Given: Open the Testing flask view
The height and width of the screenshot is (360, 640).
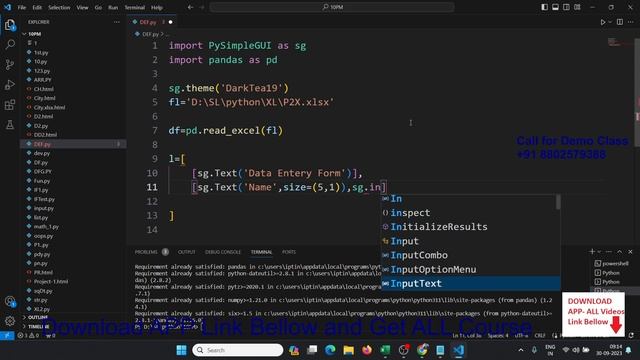Looking at the screenshot, I should 10,124.
